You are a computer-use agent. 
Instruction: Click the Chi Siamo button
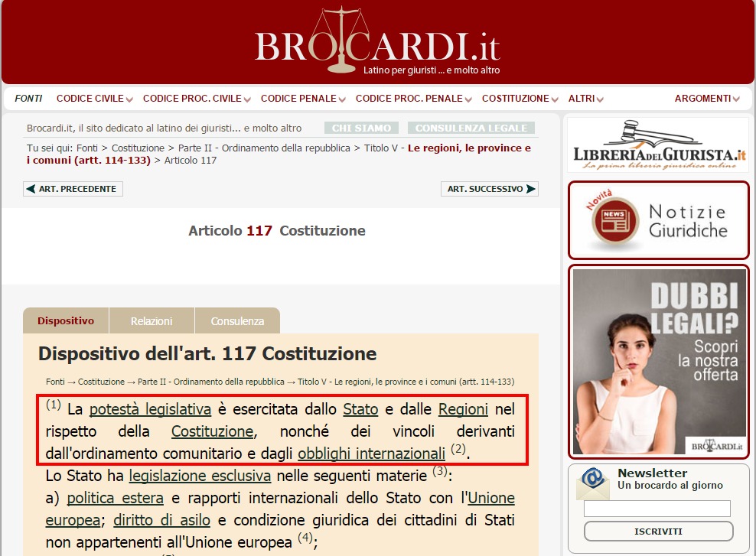click(x=362, y=128)
